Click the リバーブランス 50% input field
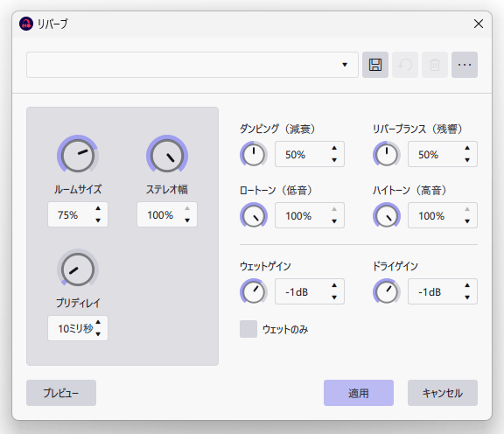The height and width of the screenshot is (434, 504). [x=443, y=154]
